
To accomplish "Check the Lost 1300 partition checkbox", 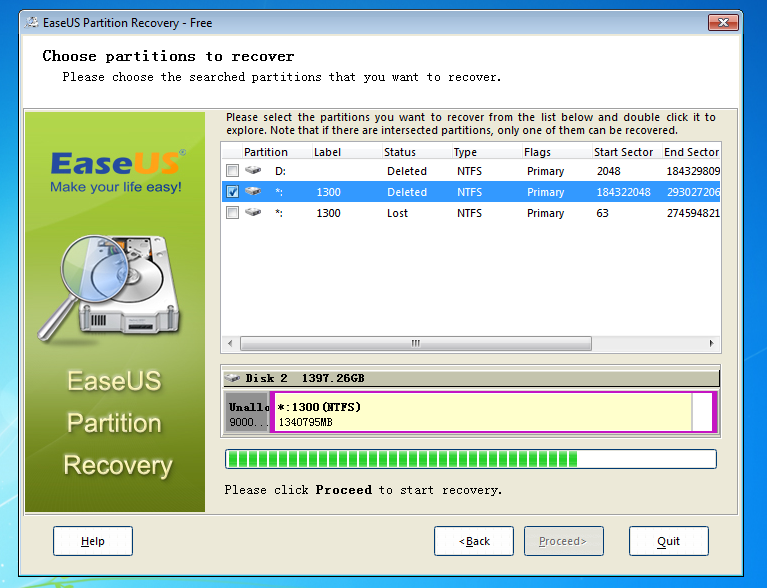I will click(232, 213).
